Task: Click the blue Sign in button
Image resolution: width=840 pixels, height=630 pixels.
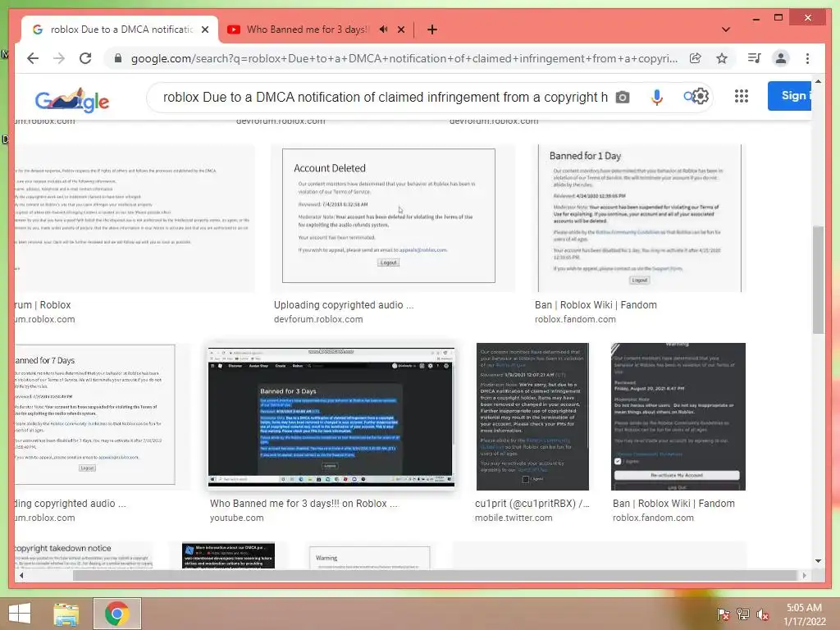Action: (790, 96)
